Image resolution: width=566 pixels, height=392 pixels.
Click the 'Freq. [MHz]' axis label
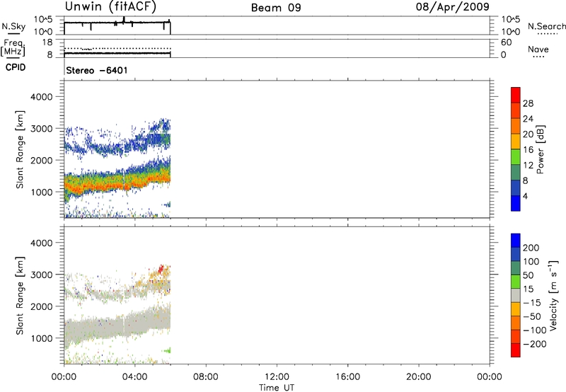[13, 47]
